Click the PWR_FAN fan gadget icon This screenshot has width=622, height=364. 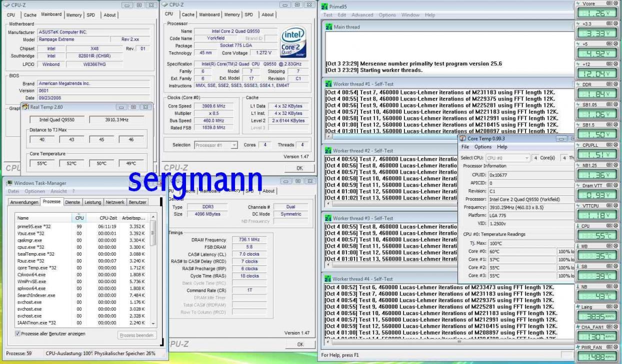[x=578, y=347]
